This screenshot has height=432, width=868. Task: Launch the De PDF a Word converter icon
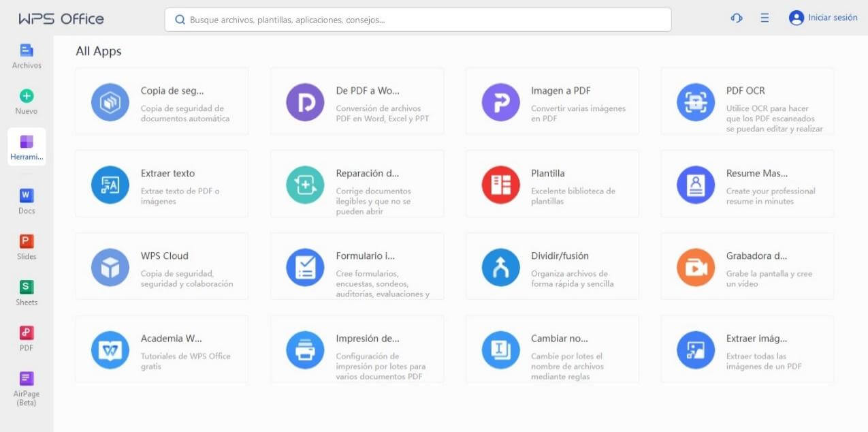(305, 102)
